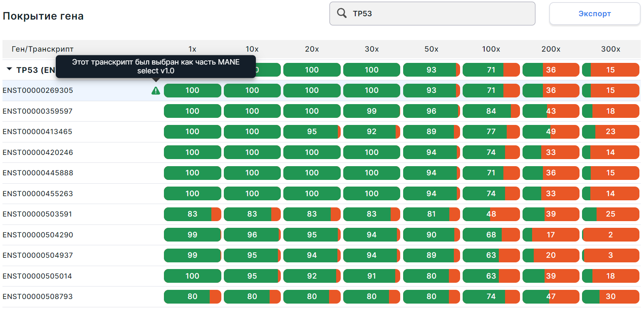Select transcript ENST00000505014

(x=37, y=276)
